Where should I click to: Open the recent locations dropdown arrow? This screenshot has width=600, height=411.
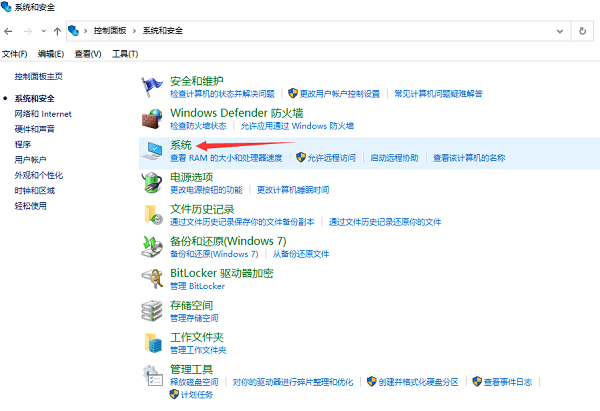tap(44, 31)
